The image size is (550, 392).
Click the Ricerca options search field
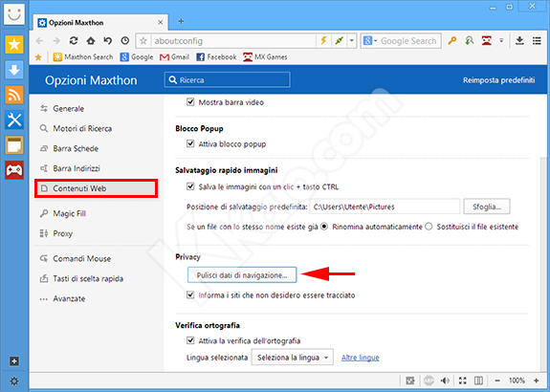228,80
